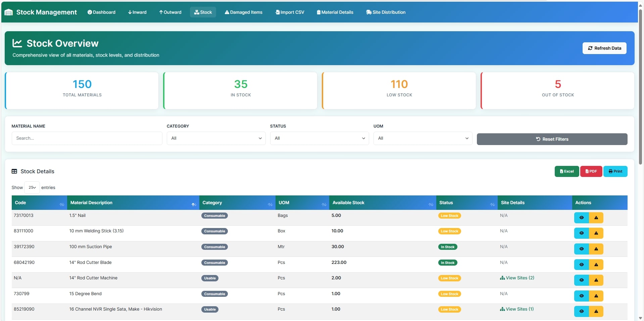
Task: Go to Damaged Items menu
Action: pyautogui.click(x=244, y=12)
